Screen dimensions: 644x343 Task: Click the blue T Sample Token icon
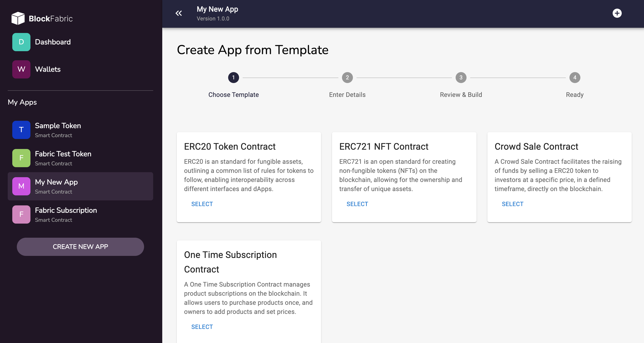21,130
